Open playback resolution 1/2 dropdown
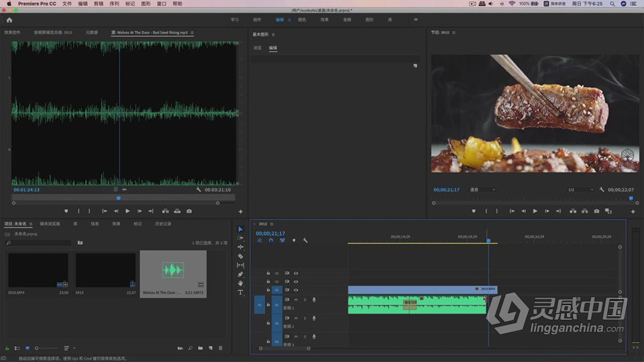 pos(580,190)
